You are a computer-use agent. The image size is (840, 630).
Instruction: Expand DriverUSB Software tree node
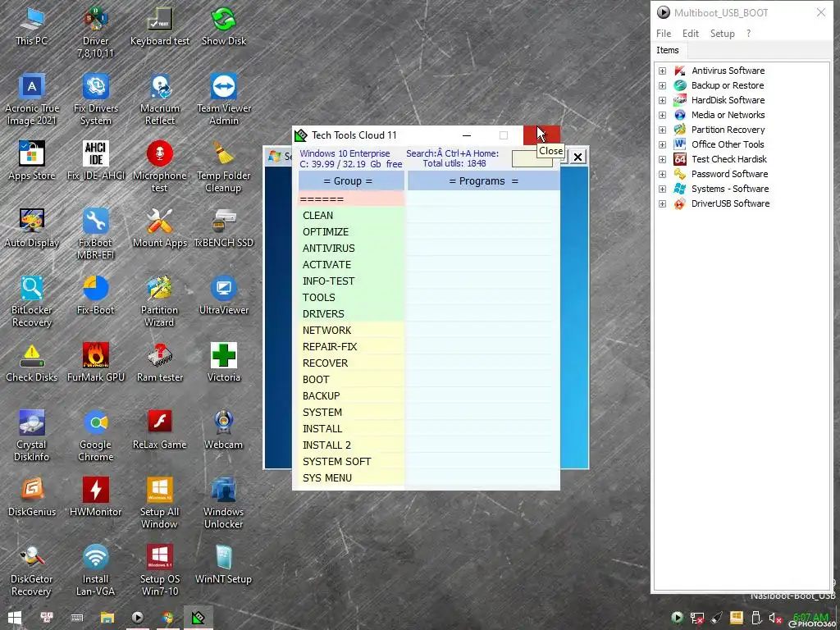(x=662, y=203)
